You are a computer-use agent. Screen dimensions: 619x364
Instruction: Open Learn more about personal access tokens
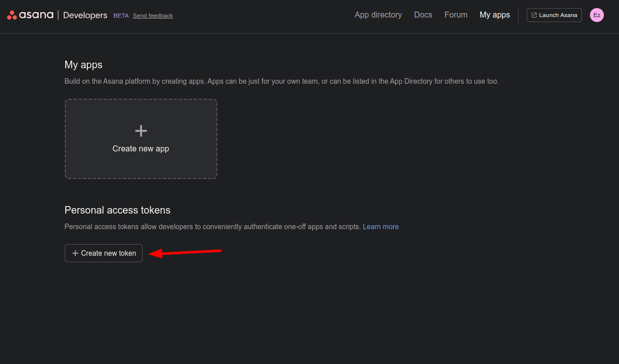click(x=381, y=227)
